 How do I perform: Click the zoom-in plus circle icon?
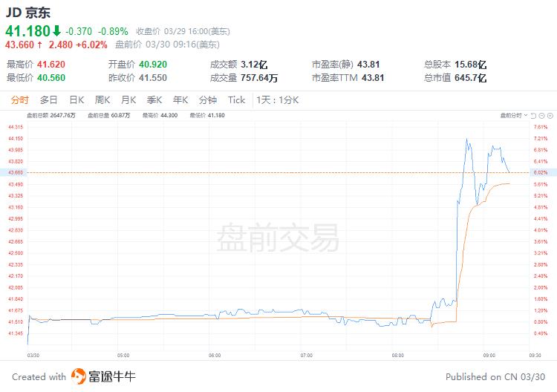(550, 116)
